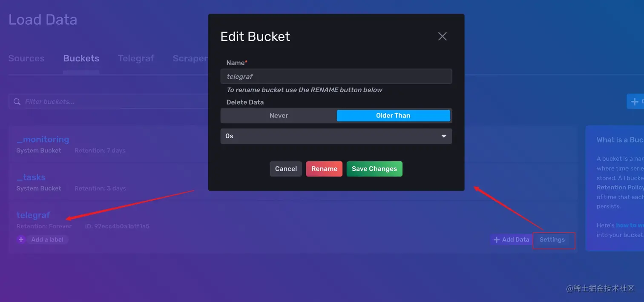Click the Cancel button
The image size is (644, 302).
click(285, 168)
